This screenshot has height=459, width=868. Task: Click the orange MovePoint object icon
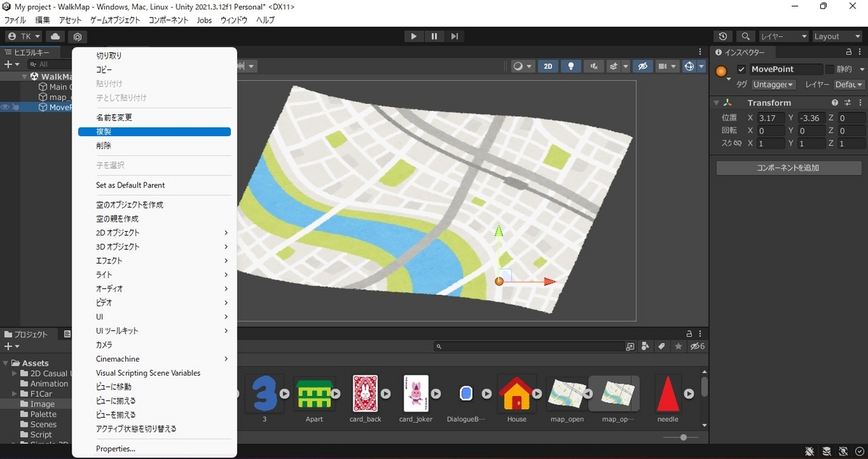pyautogui.click(x=721, y=71)
